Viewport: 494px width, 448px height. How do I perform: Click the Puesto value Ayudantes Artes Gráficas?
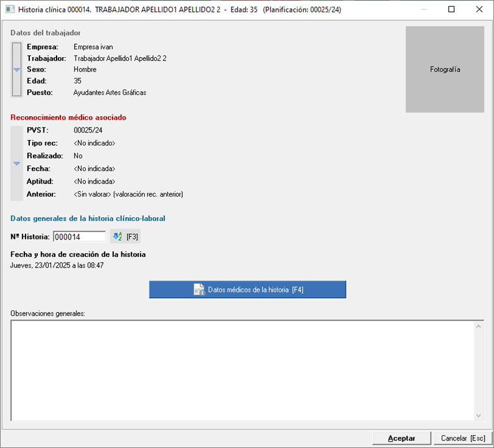click(x=110, y=92)
